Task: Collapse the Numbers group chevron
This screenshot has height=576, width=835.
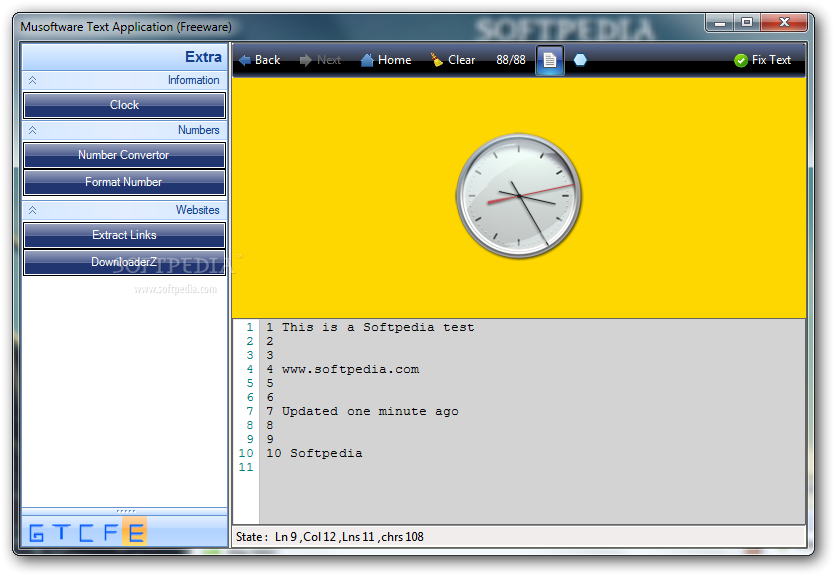Action: pyautogui.click(x=32, y=130)
